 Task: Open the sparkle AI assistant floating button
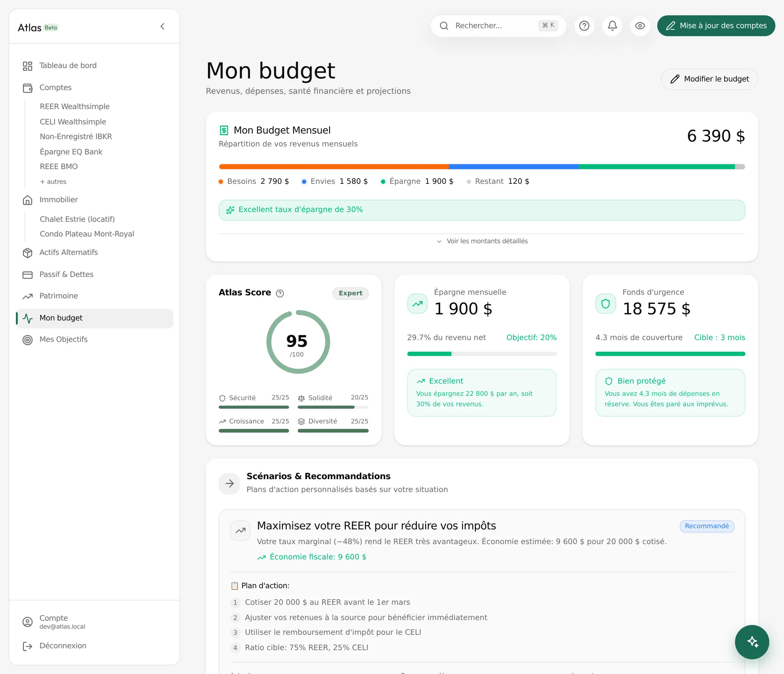tap(752, 642)
